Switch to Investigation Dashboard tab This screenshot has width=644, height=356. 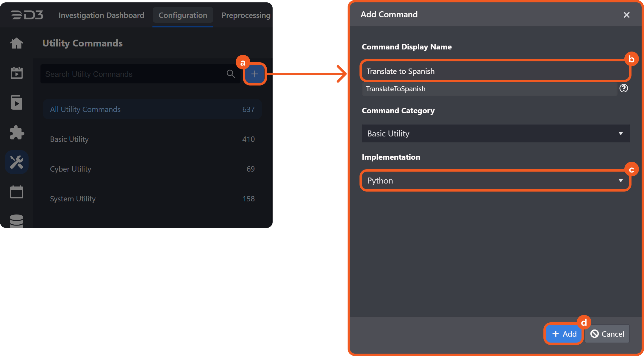[101, 15]
